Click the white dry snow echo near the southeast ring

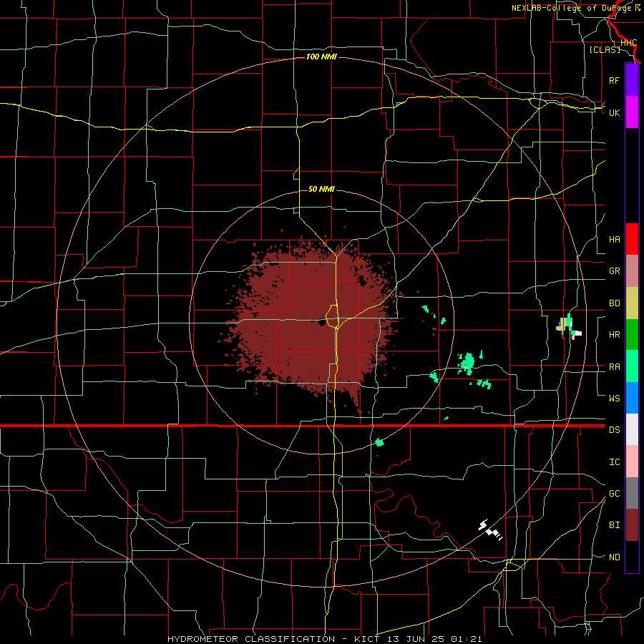490,530
